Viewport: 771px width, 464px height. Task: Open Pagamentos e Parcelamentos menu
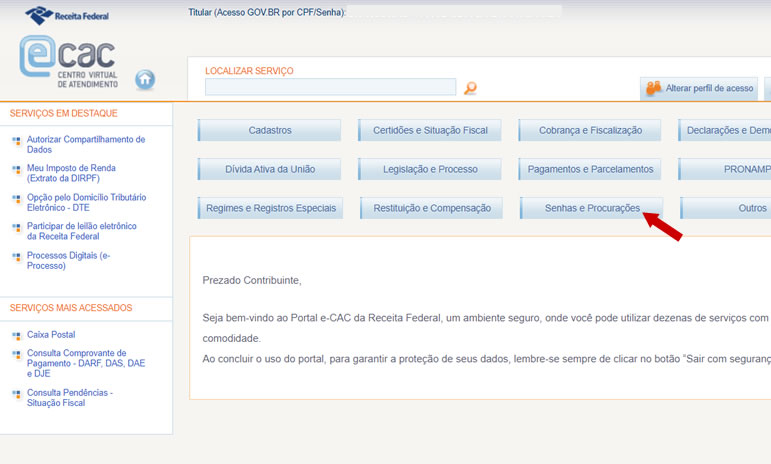590,169
